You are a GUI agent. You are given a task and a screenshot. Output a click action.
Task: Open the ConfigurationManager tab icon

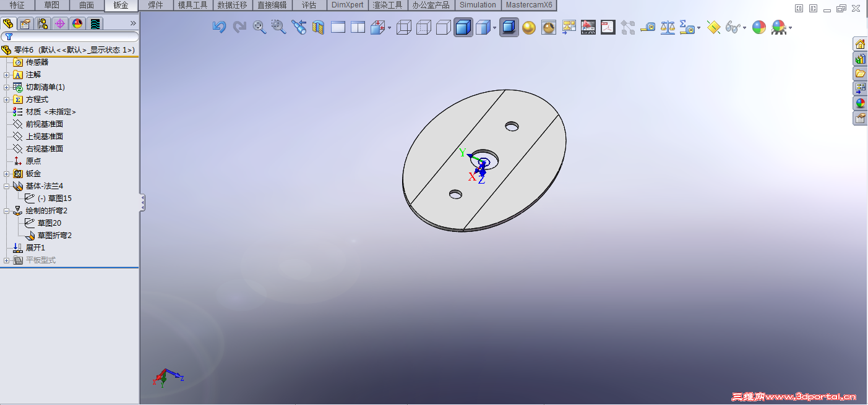[43, 23]
